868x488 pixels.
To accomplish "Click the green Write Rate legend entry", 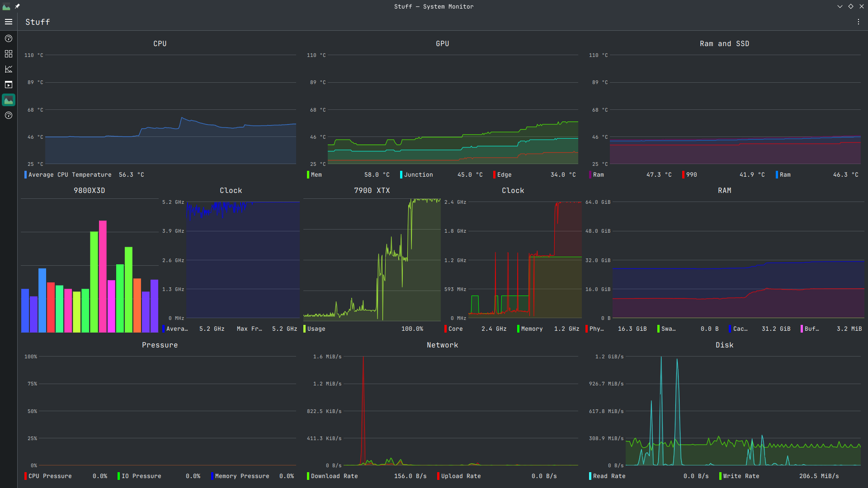I will 741,476.
